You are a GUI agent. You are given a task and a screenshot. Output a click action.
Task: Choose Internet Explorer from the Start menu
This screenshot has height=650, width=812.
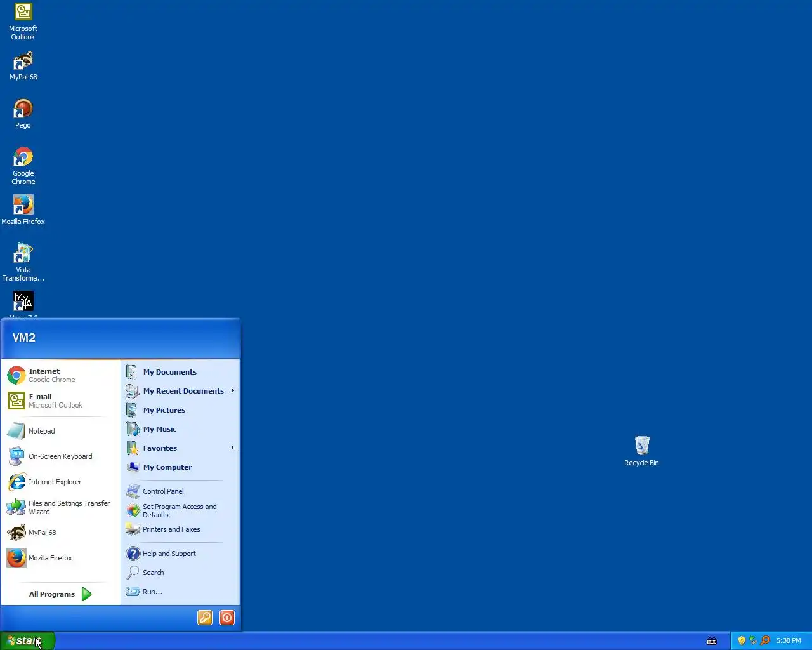tap(61, 482)
